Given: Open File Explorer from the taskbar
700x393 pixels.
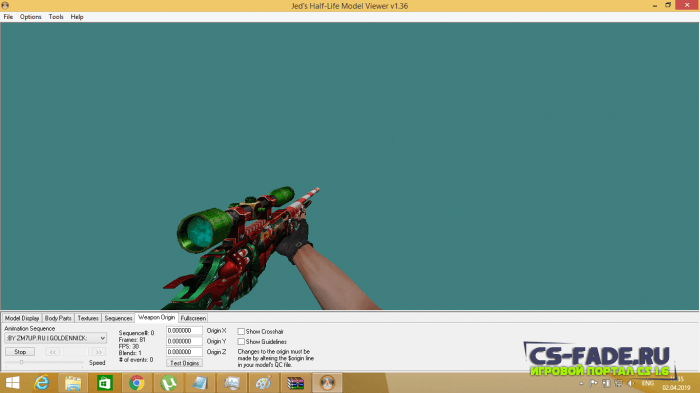Looking at the screenshot, I should 73,383.
